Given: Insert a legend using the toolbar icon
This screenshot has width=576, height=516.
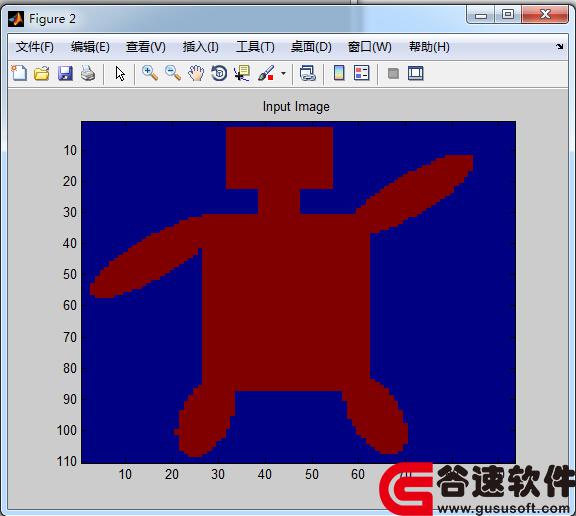Looking at the screenshot, I should (x=361, y=73).
